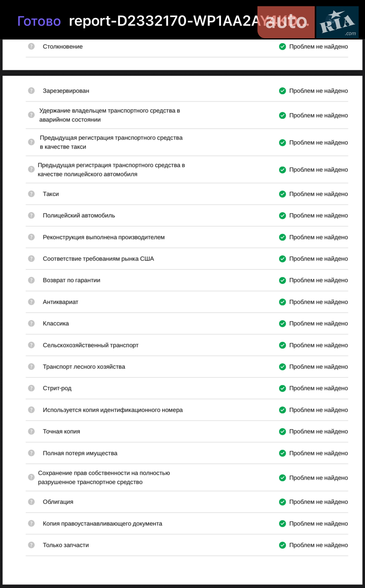Image resolution: width=365 pixels, height=588 pixels.
Task: Click the auto logo badge
Action: coord(286,22)
